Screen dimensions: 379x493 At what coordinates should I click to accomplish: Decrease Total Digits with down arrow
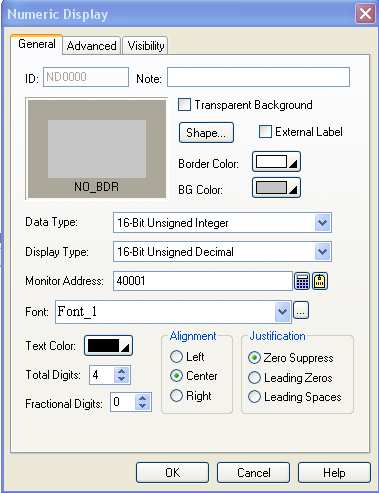(x=122, y=379)
